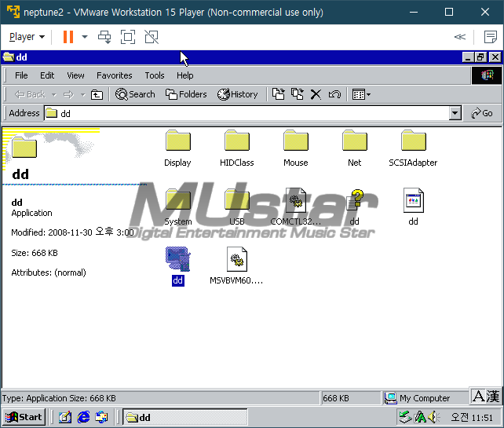504x428 pixels.
Task: Expand the Forward history dropdown arrow
Action: tap(83, 94)
